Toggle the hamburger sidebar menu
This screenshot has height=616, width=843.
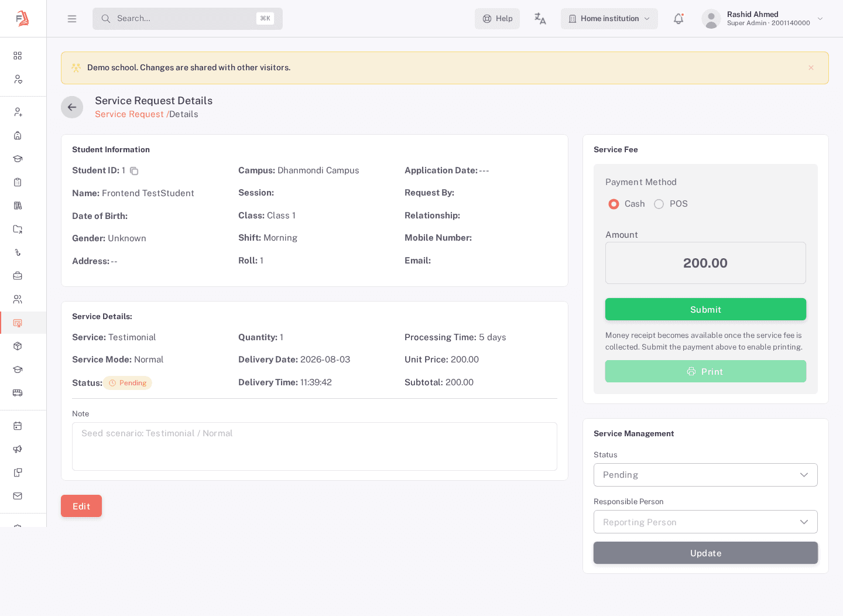[x=72, y=19]
